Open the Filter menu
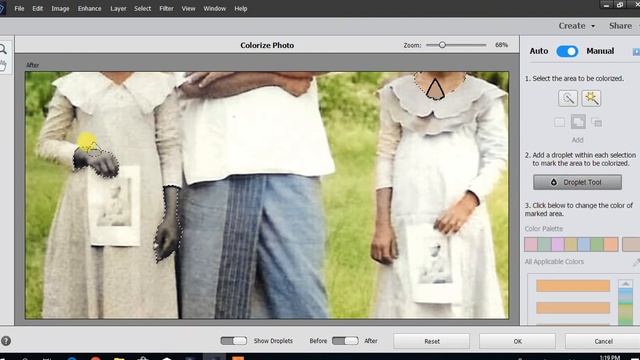Screen dimensions: 640x360 pyautogui.click(x=166, y=9)
